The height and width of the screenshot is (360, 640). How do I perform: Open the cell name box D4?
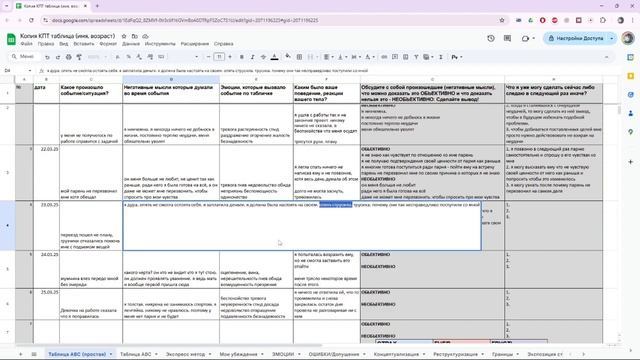[18, 71]
